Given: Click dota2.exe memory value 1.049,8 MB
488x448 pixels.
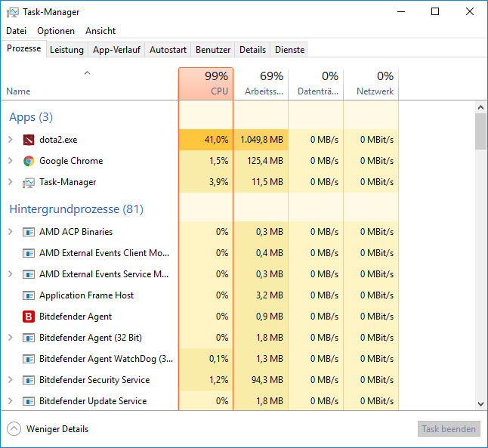Looking at the screenshot, I should tap(261, 140).
